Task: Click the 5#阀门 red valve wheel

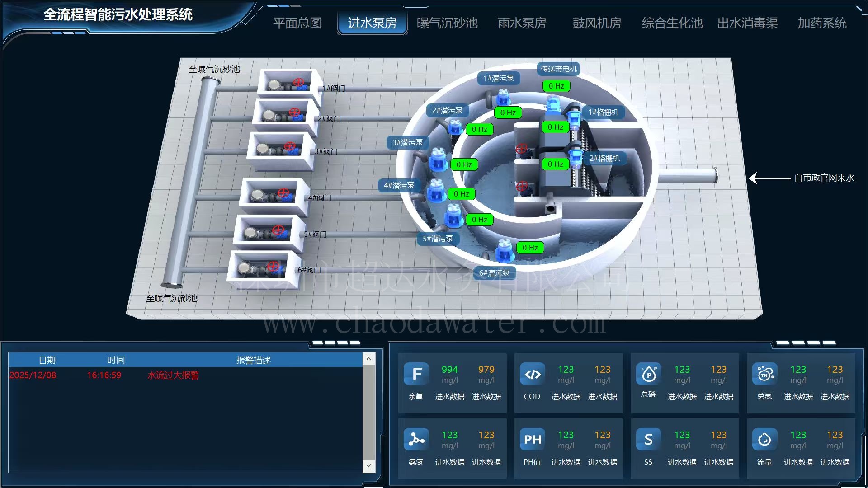Action: [x=278, y=230]
